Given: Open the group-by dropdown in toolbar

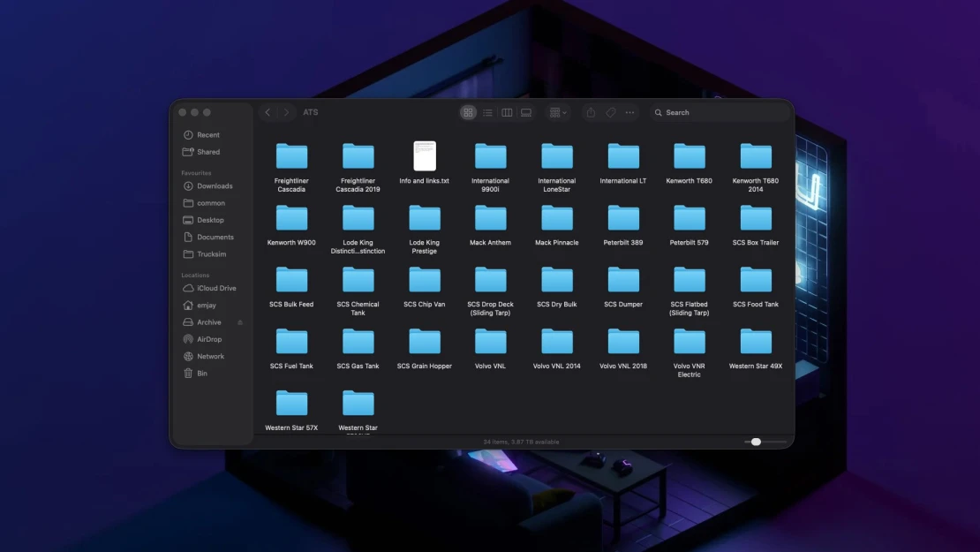Looking at the screenshot, I should tap(557, 112).
